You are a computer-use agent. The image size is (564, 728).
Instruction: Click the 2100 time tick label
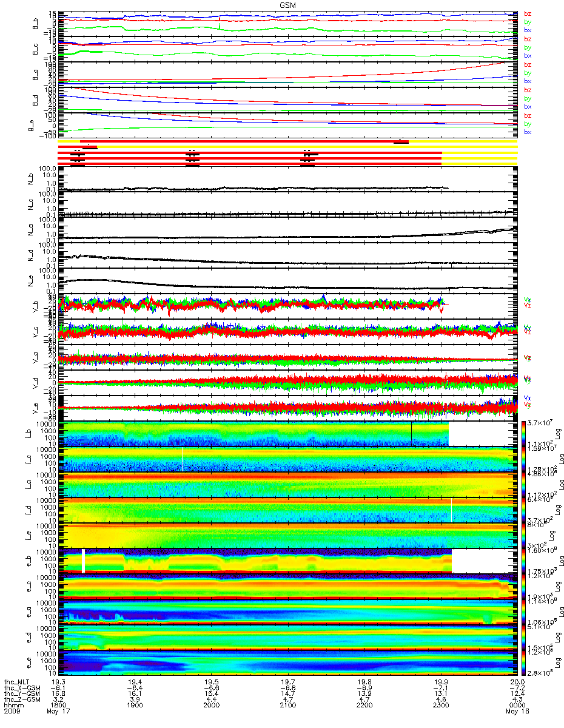289,705
